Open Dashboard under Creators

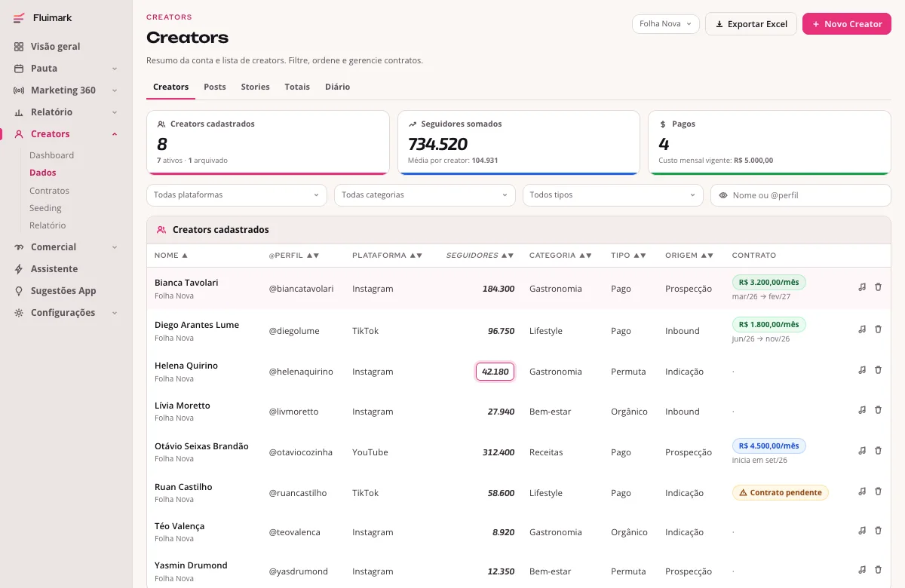point(51,155)
